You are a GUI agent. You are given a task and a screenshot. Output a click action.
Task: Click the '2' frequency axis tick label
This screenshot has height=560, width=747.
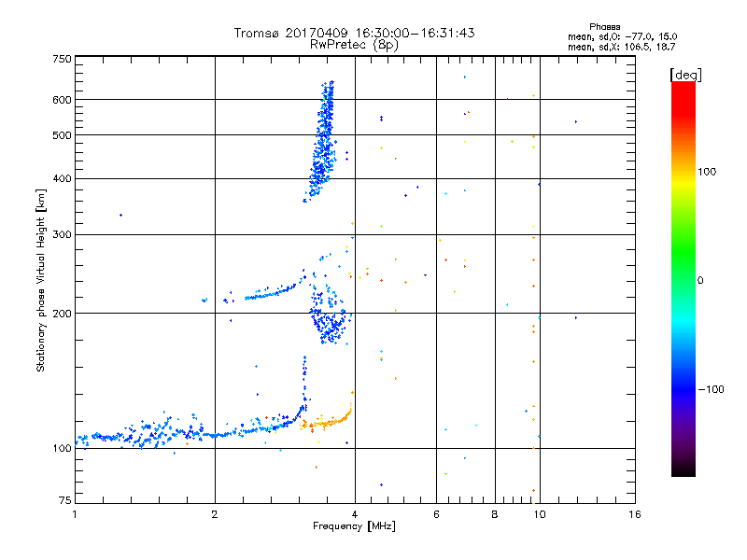pos(215,514)
